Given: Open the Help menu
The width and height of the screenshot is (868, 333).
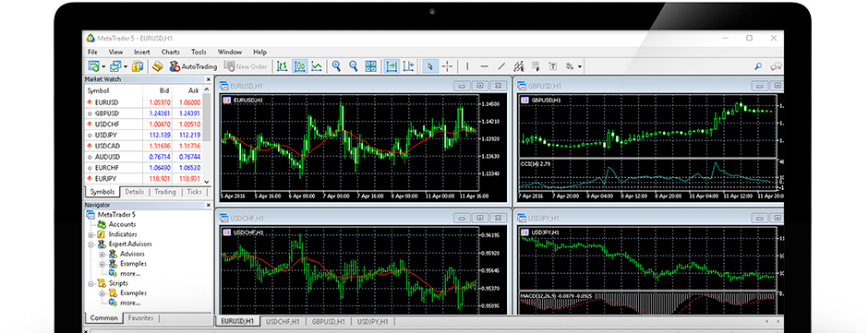Looking at the screenshot, I should (260, 52).
